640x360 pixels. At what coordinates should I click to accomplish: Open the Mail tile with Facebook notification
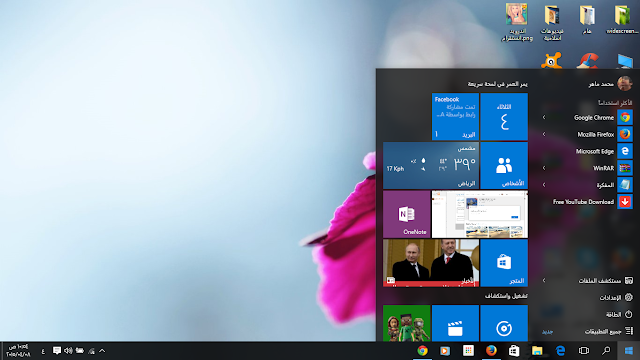(455, 117)
